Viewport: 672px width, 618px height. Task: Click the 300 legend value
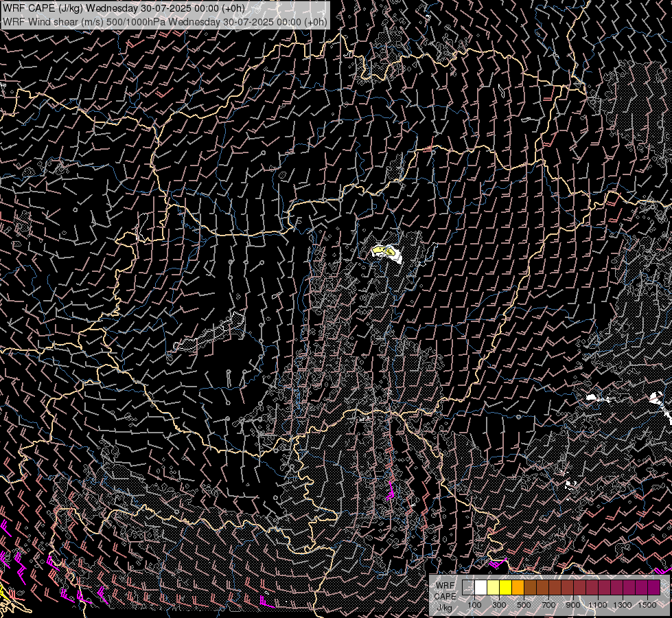pos(499,605)
